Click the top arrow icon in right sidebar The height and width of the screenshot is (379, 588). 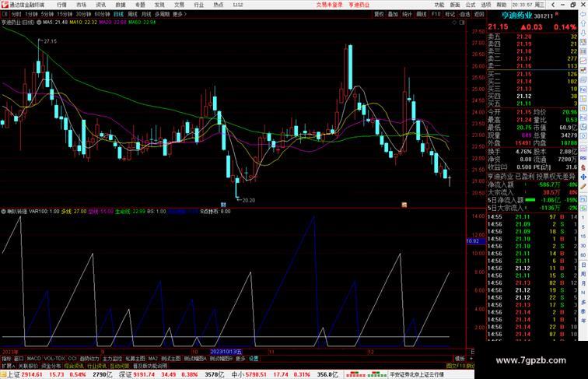pyautogui.click(x=583, y=14)
